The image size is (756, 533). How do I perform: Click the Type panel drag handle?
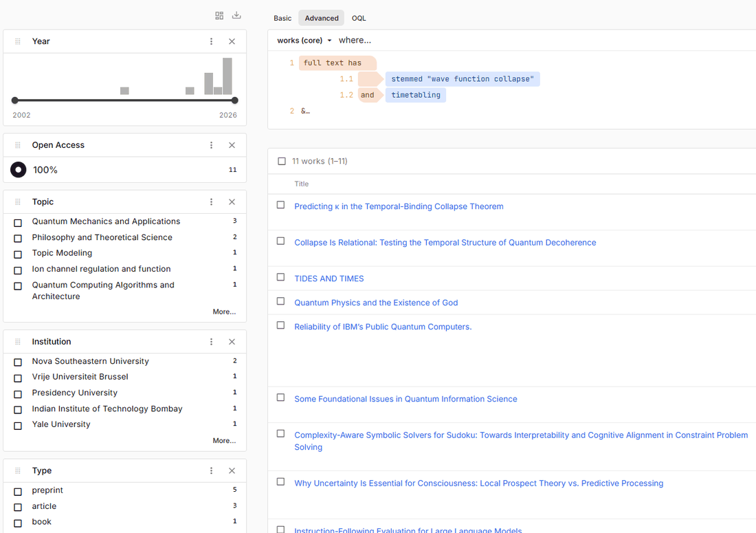tap(18, 471)
